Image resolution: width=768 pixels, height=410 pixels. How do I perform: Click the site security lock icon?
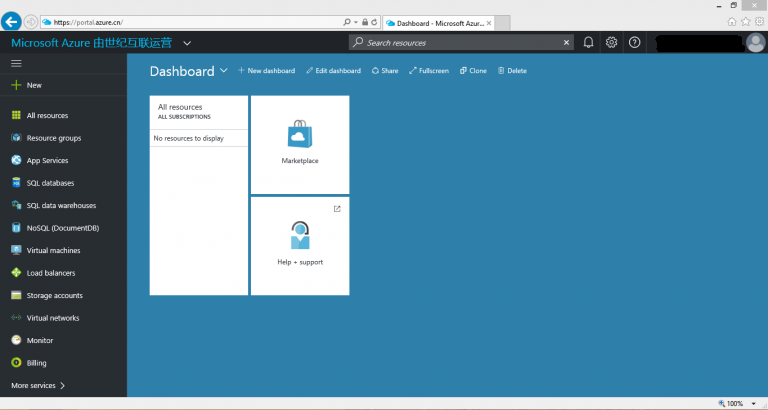pos(365,22)
